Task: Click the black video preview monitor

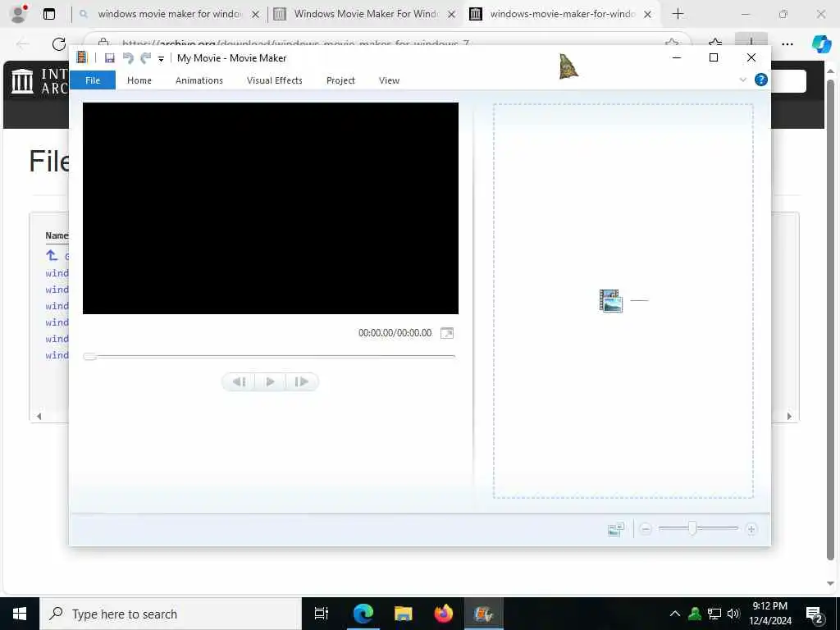Action: point(271,208)
